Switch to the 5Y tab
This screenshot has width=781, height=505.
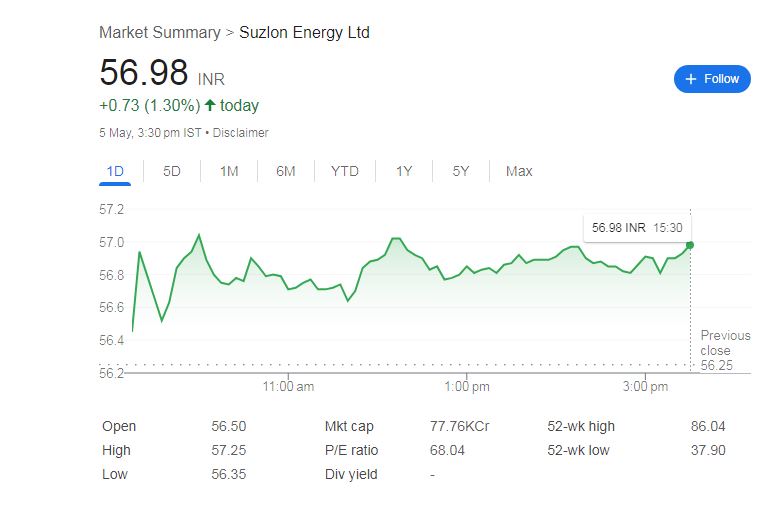[x=461, y=172]
